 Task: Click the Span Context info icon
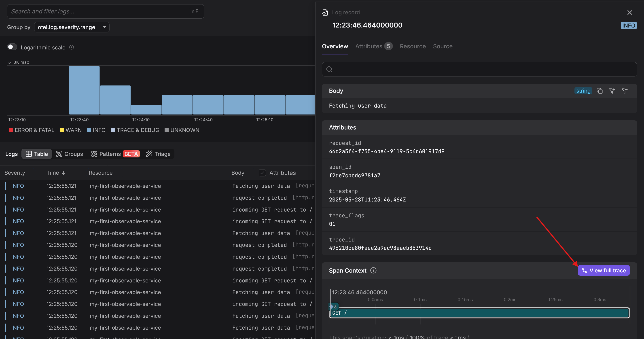coord(373,271)
